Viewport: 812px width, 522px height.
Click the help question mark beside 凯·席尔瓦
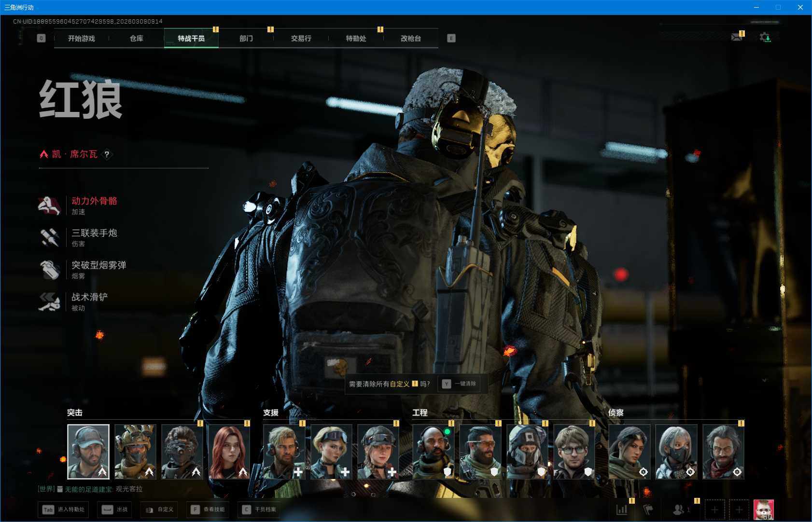[x=107, y=154]
